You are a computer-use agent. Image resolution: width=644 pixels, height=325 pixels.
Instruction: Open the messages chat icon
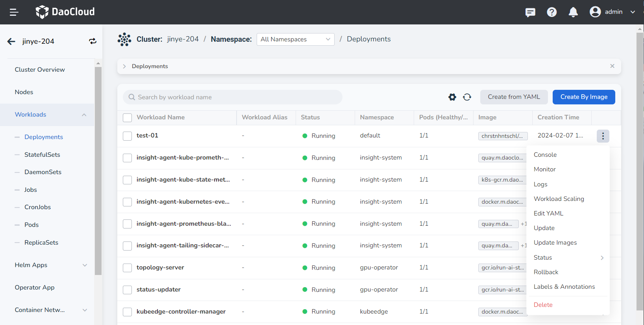(530, 12)
